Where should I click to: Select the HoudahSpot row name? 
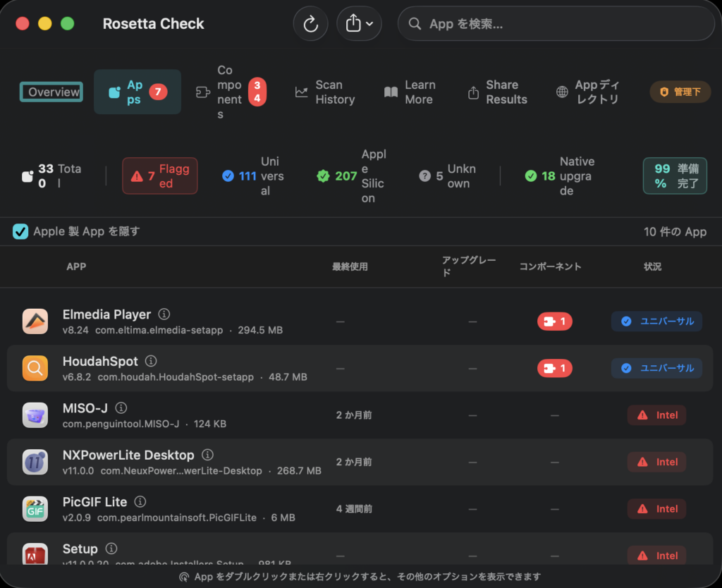(x=100, y=362)
